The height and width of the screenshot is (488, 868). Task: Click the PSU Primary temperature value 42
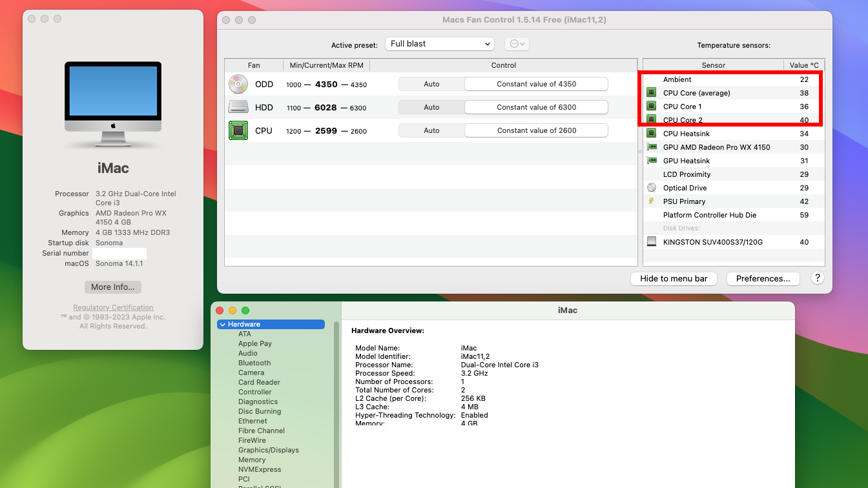point(804,201)
